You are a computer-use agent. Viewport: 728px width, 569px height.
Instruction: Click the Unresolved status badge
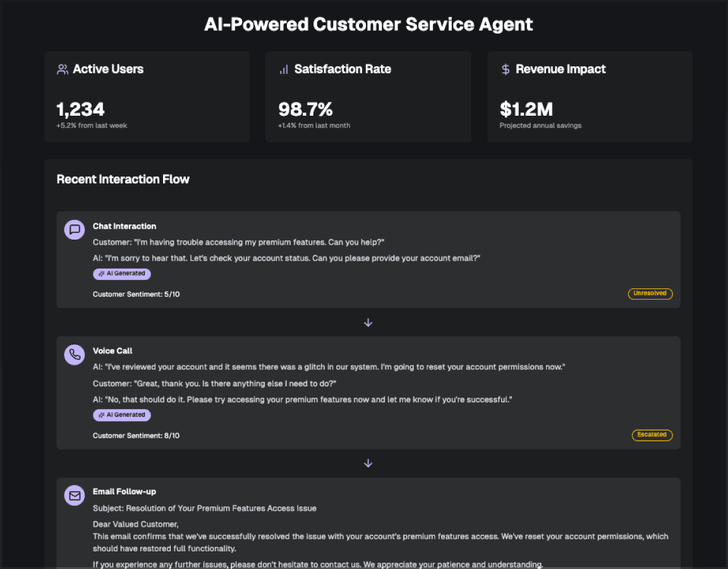[x=650, y=294]
